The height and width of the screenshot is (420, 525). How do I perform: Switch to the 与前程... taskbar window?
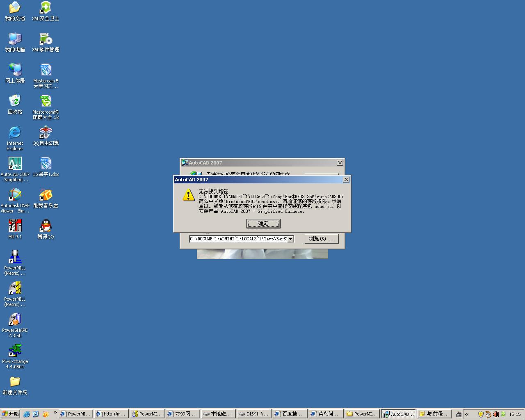434,414
